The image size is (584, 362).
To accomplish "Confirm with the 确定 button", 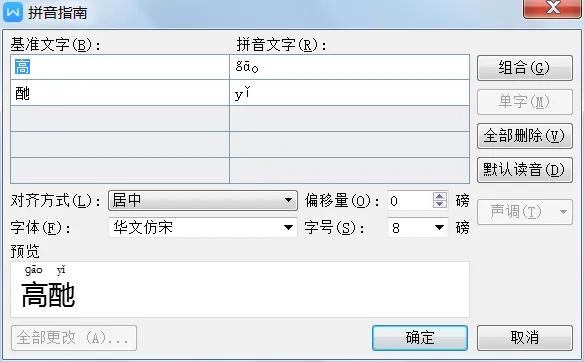I will [x=420, y=338].
